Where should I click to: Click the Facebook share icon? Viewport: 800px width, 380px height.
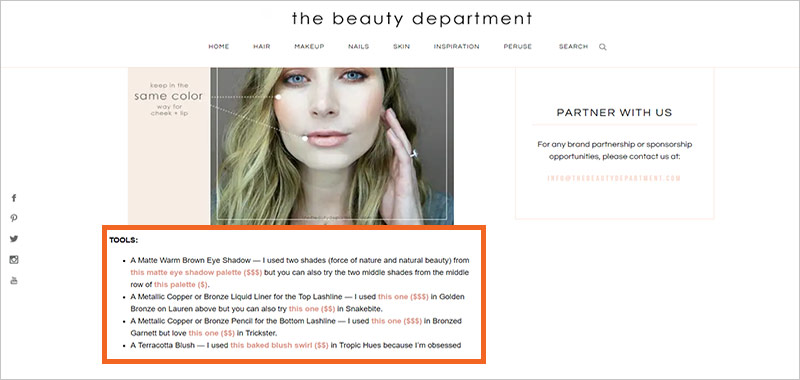click(x=14, y=198)
